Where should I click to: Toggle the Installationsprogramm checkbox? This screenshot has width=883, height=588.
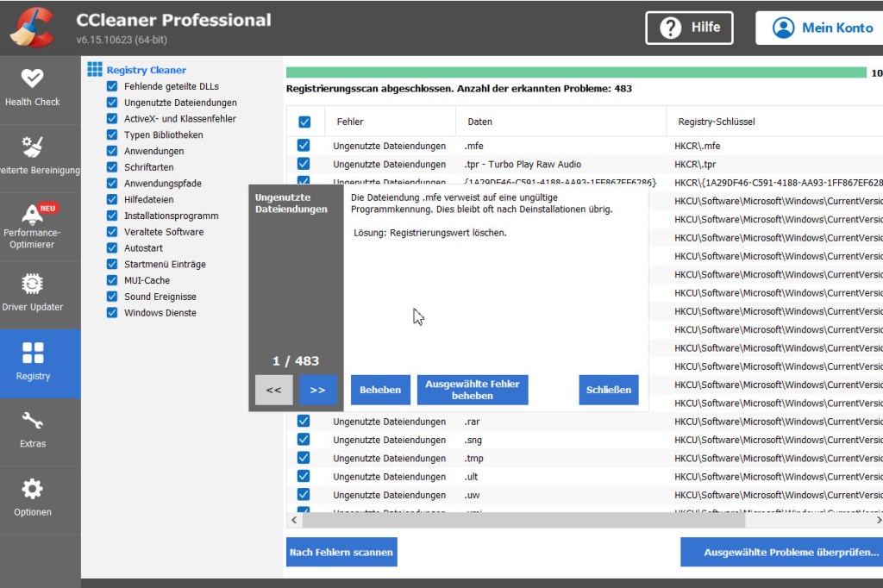112,216
